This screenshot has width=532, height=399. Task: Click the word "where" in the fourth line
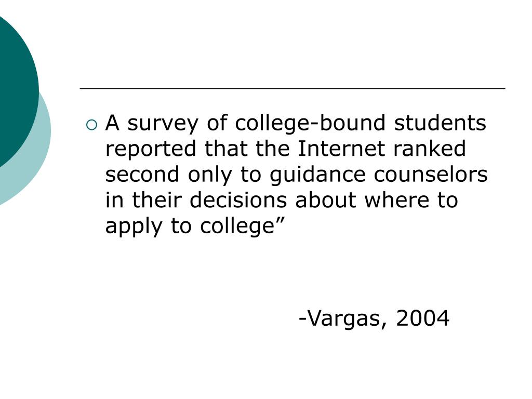[396, 200]
